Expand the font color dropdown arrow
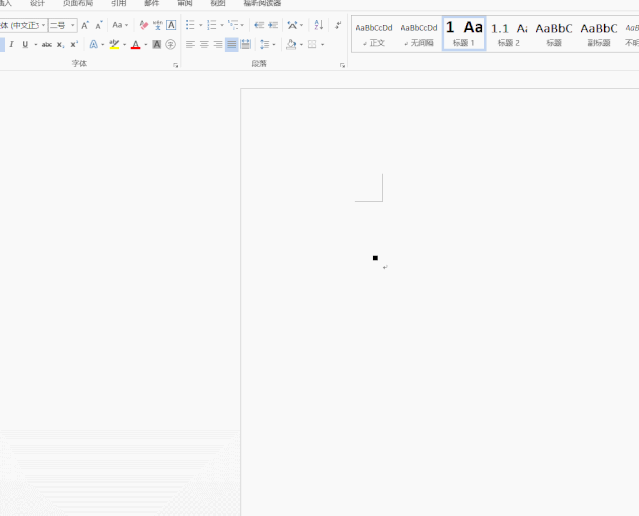 point(145,44)
